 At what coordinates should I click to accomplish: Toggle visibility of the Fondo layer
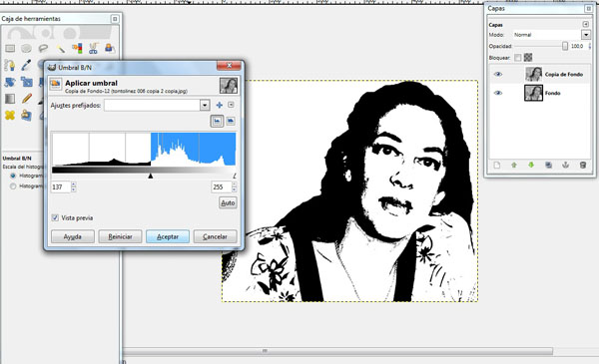coord(498,93)
